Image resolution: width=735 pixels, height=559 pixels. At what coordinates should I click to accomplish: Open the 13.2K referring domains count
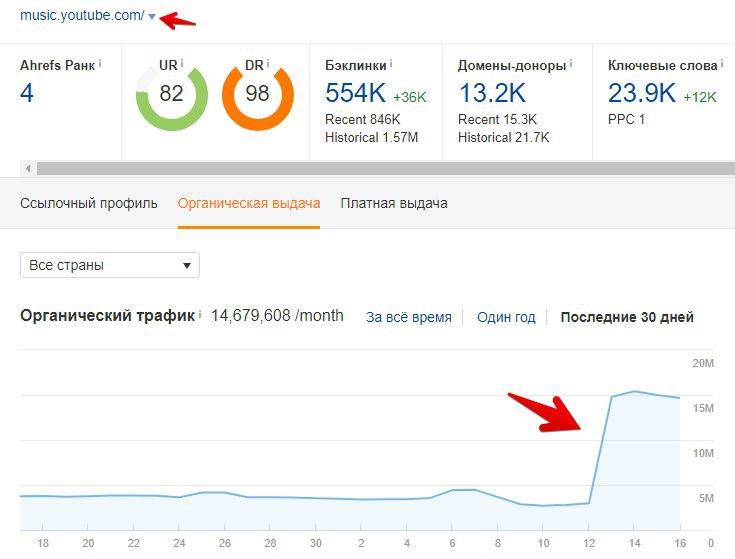pos(492,93)
